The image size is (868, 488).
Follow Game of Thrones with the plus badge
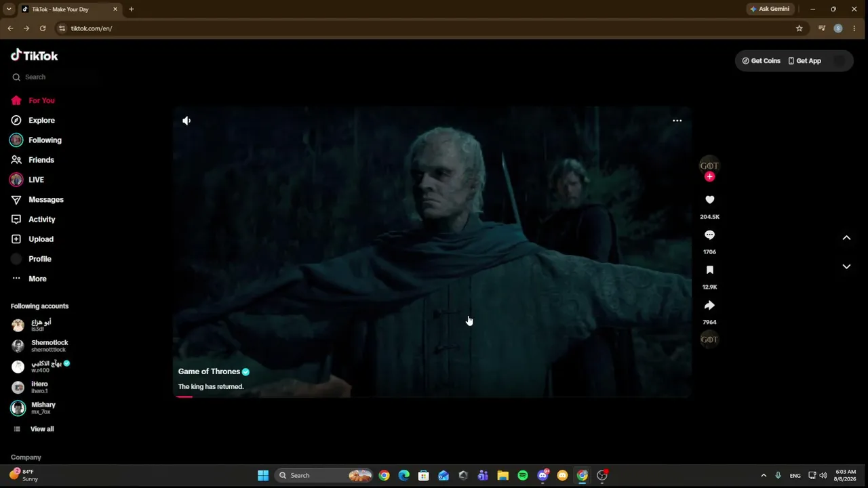(x=709, y=177)
